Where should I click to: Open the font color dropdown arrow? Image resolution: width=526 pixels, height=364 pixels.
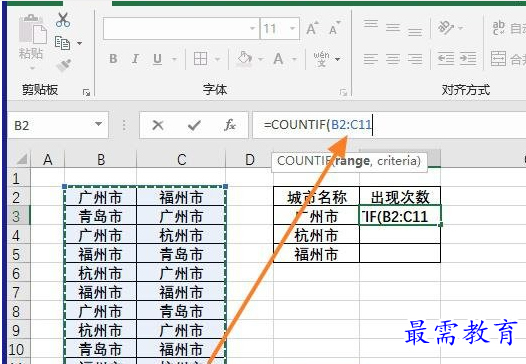coord(294,59)
